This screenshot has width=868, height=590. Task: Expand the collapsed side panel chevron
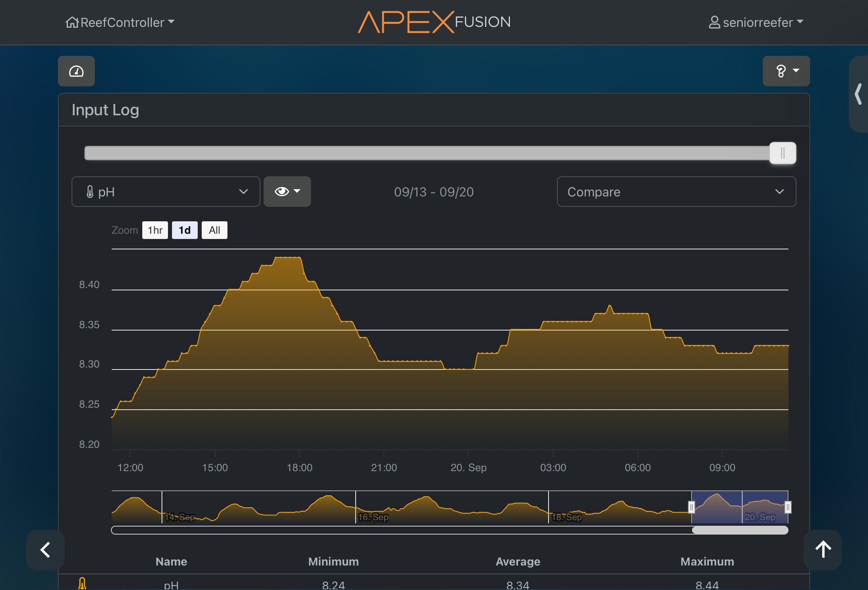(x=858, y=94)
